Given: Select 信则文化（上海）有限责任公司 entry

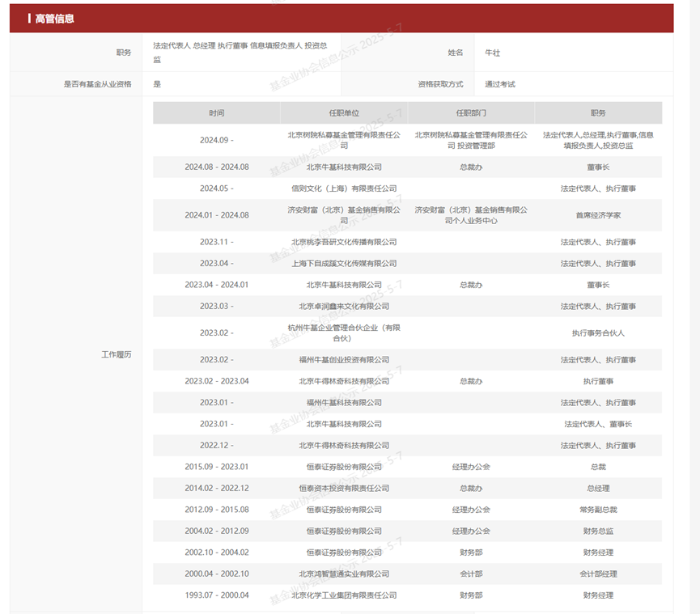Looking at the screenshot, I should coord(344,188).
